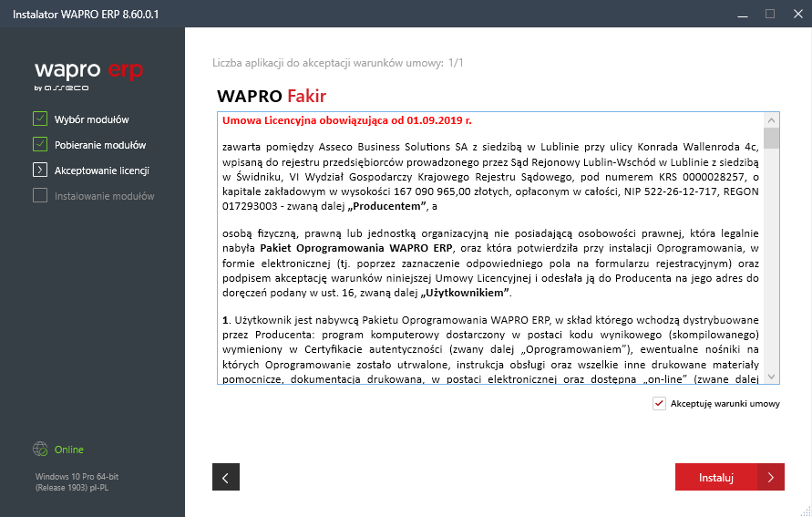
Task: Minimize the installer window
Action: [x=741, y=14]
